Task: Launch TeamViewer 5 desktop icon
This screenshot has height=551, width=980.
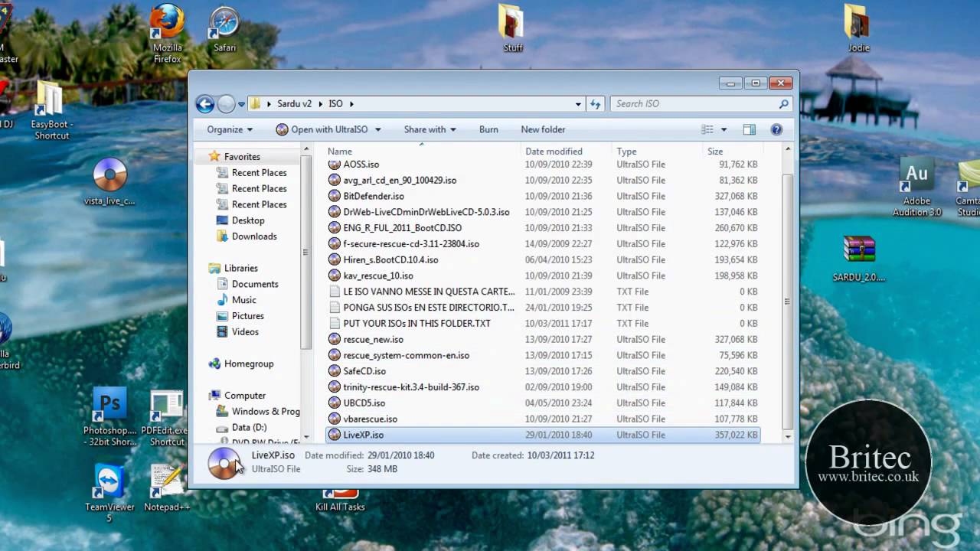Action: [x=109, y=494]
